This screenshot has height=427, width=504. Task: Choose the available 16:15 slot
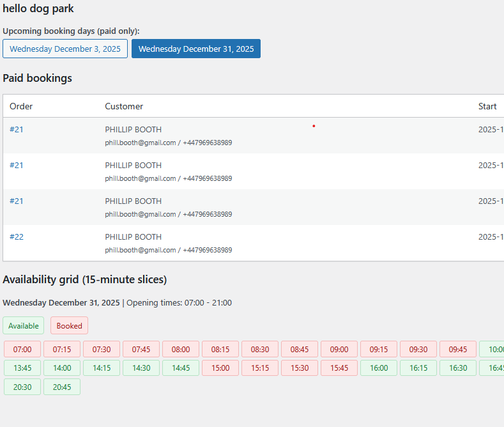click(x=418, y=368)
